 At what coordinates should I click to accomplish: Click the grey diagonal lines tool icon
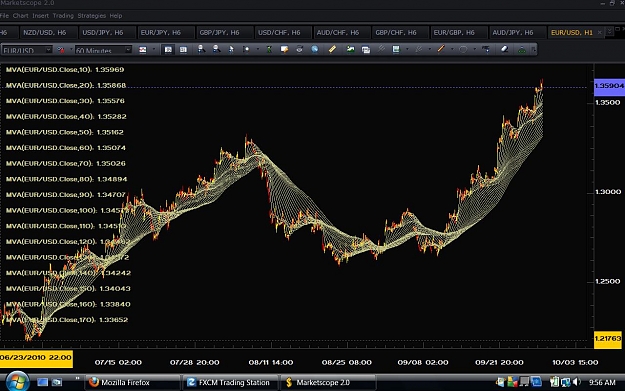click(381, 49)
